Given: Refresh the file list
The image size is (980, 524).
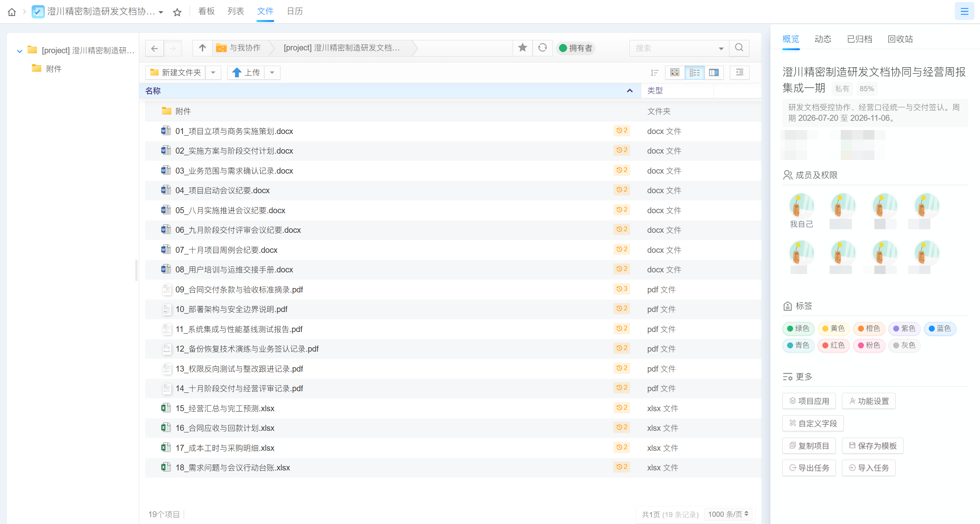Looking at the screenshot, I should [x=543, y=48].
